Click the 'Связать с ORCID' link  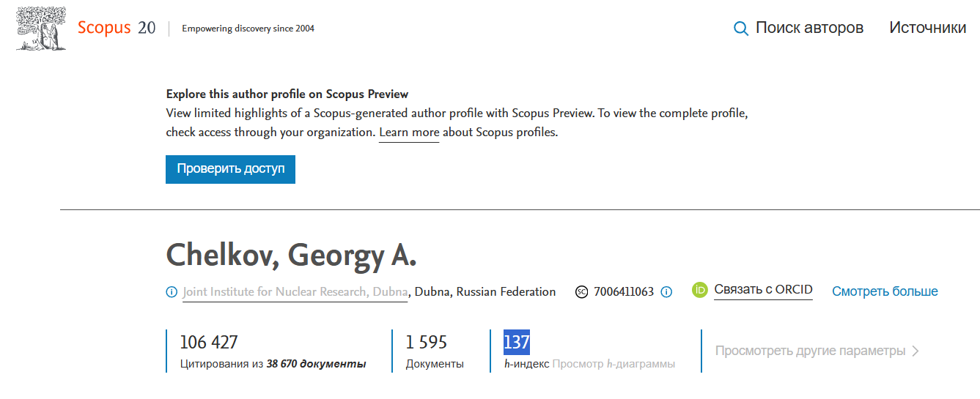click(x=763, y=290)
